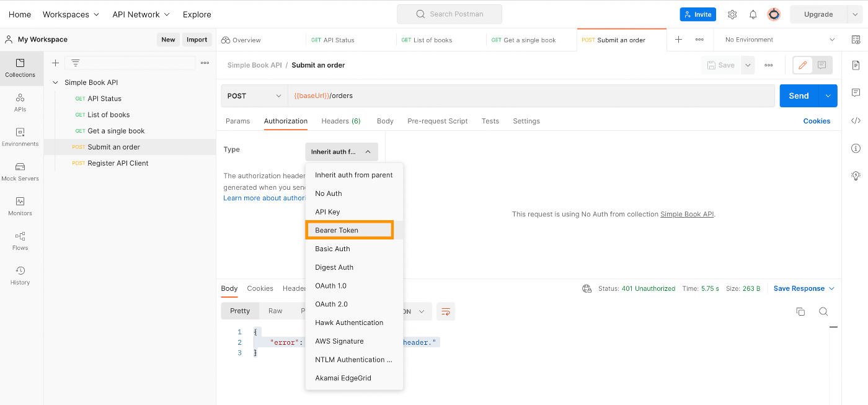Click the New button
This screenshot has height=405, width=868.
pyautogui.click(x=168, y=40)
